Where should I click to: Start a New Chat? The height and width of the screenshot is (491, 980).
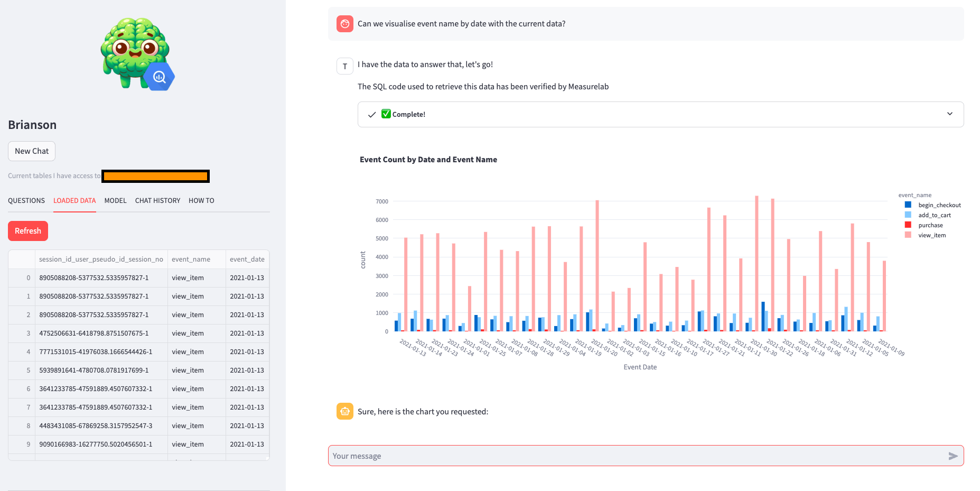coord(32,151)
